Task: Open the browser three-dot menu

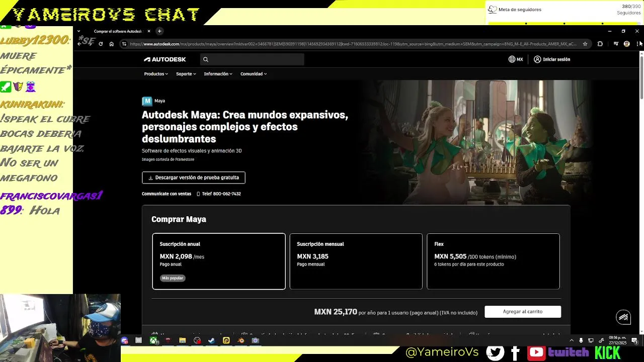Action: pyautogui.click(x=637, y=44)
